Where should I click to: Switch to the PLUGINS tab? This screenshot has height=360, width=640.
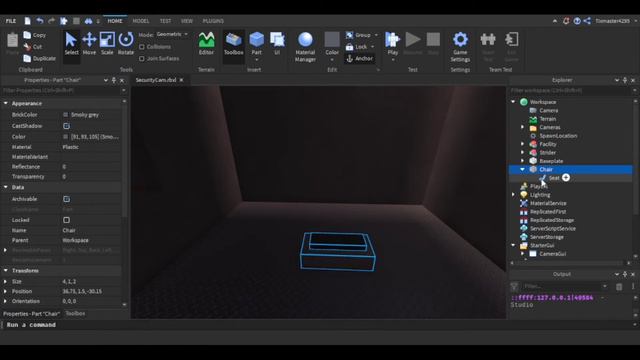click(x=213, y=21)
